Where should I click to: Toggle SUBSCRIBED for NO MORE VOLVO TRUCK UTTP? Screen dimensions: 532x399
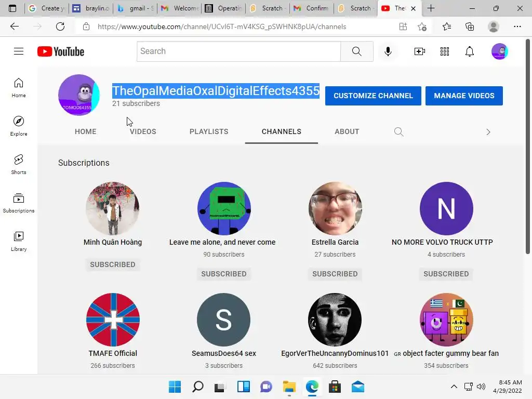click(x=446, y=274)
